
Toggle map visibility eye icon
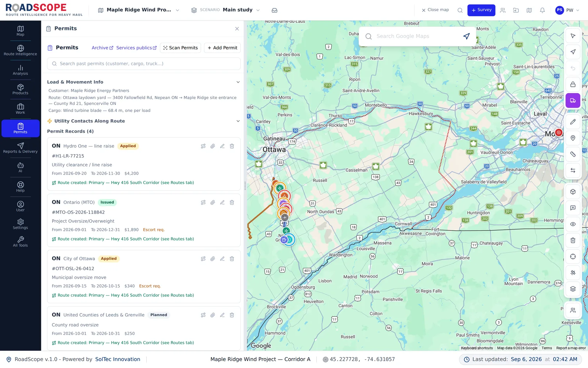tap(573, 224)
